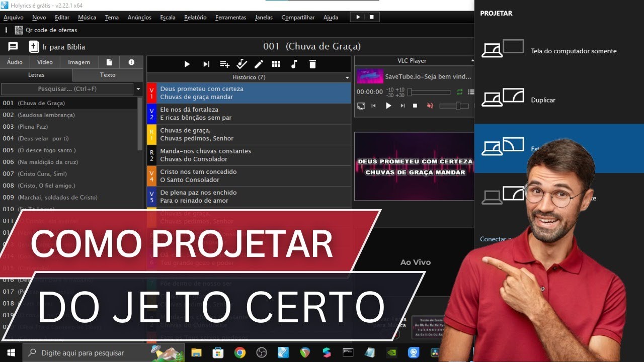Screen dimensions: 644x362
Task: Select song '009 (Marchai, soldados de Cristo)'
Action: click(x=68, y=197)
